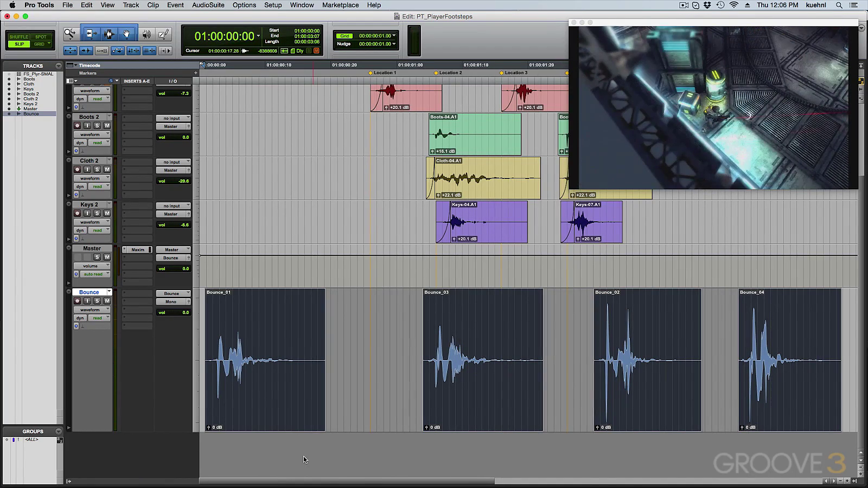This screenshot has height=488, width=868.
Task: Open the File menu
Action: pos(67,5)
